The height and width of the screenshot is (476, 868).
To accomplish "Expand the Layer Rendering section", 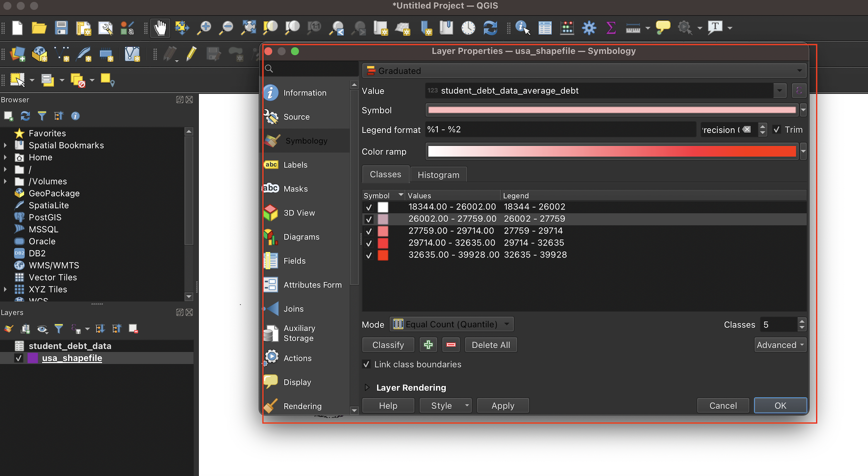I will (367, 387).
